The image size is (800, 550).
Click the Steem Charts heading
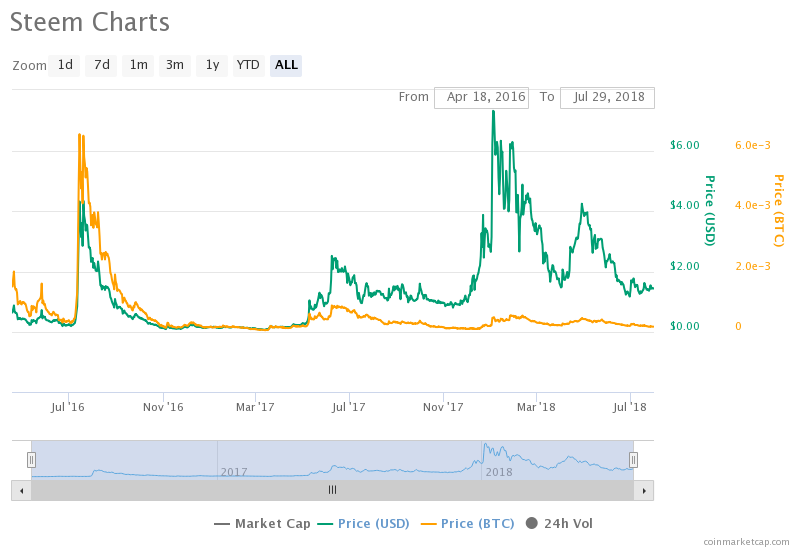point(90,22)
